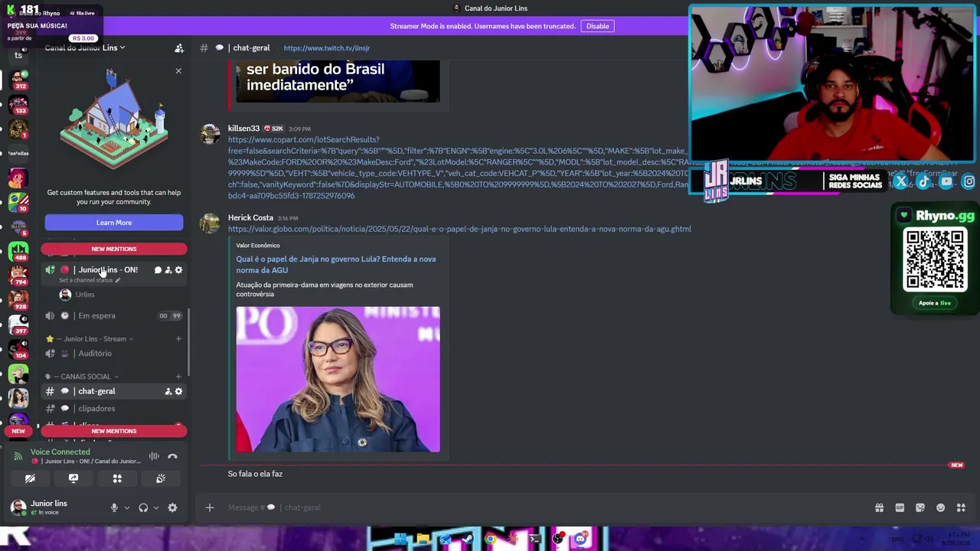This screenshot has width=980, height=551.
Task: Open the server with the 397 badge
Action: coord(18,324)
